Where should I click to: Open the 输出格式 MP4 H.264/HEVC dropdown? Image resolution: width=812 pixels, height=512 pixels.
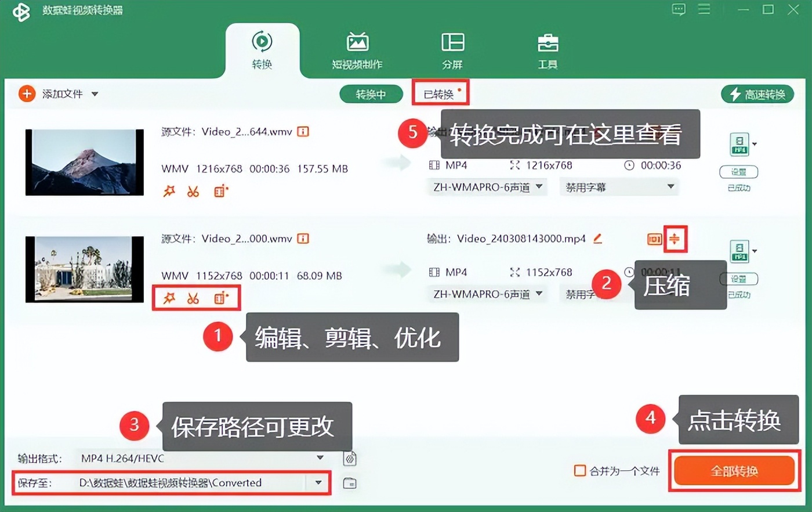pyautogui.click(x=319, y=458)
